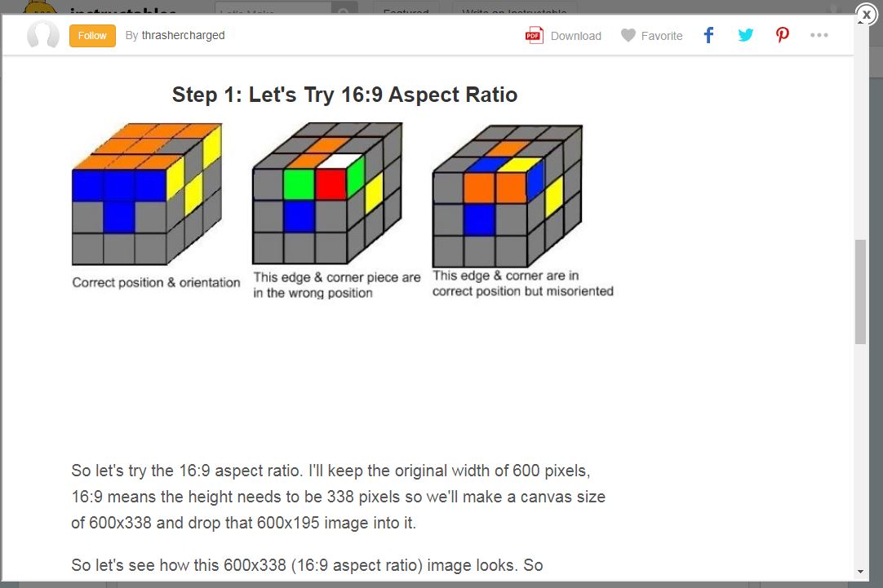The height and width of the screenshot is (588, 883).
Task: Close the overlay with the X button
Action: (866, 15)
